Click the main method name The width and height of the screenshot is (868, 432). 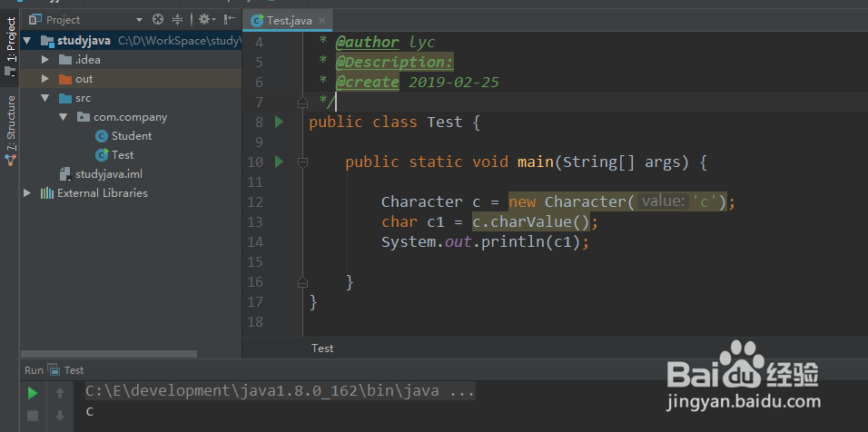click(x=536, y=162)
